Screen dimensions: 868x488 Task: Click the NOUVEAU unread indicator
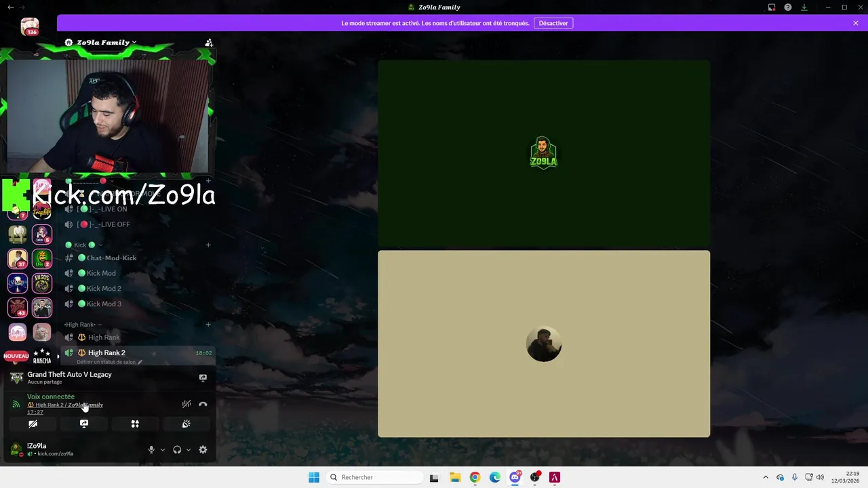pyautogui.click(x=16, y=356)
